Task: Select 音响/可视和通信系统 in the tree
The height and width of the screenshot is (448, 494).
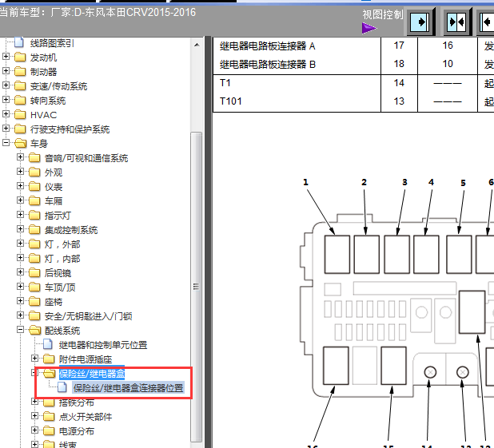Action: (x=86, y=158)
